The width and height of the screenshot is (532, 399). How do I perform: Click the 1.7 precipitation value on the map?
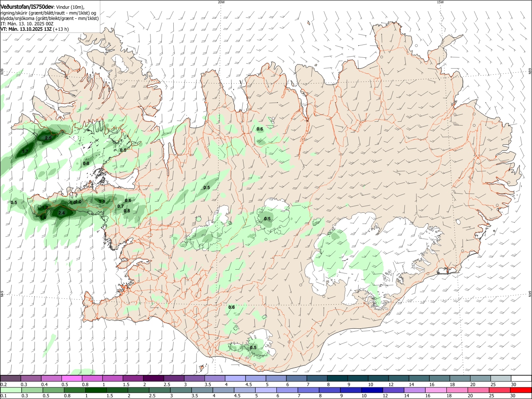[25, 151]
